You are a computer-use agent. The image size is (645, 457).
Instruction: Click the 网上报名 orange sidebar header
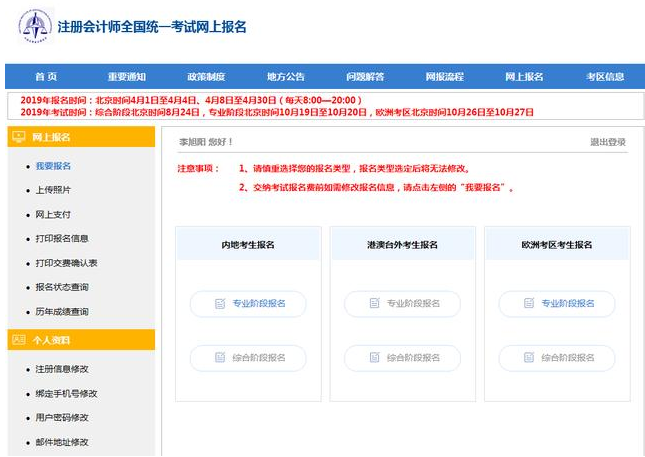tap(81, 137)
